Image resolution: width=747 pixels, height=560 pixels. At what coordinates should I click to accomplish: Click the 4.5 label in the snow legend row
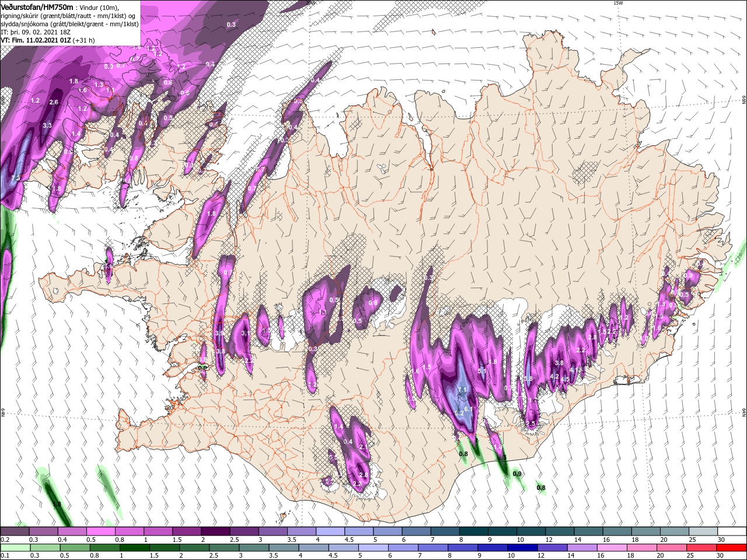(x=349, y=540)
